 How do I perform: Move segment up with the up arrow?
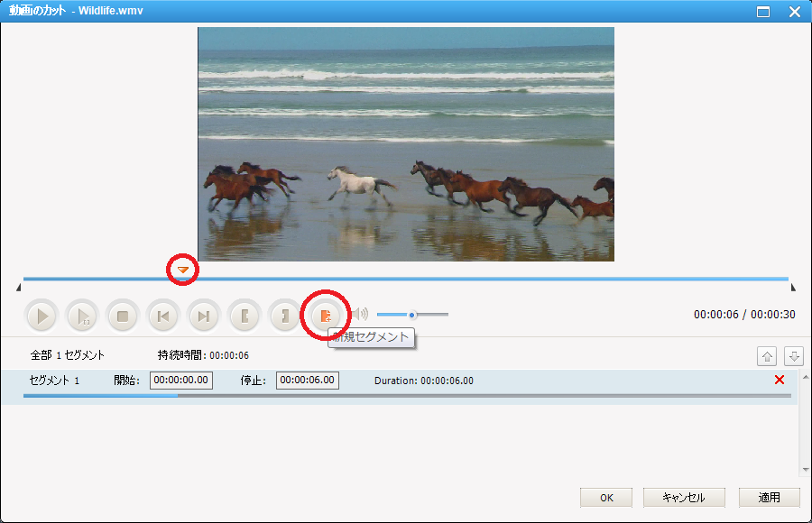(x=767, y=356)
